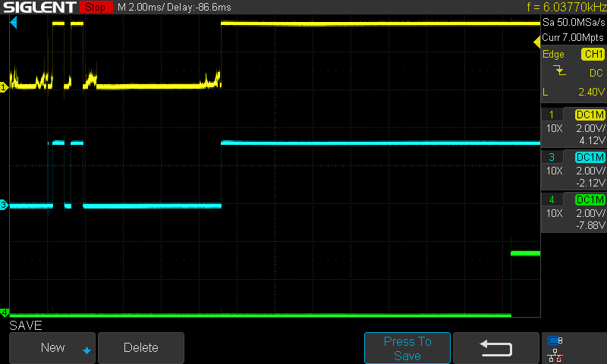Click the CH1 trigger source badge
Viewport: 607px width, 364px height.
[x=593, y=54]
